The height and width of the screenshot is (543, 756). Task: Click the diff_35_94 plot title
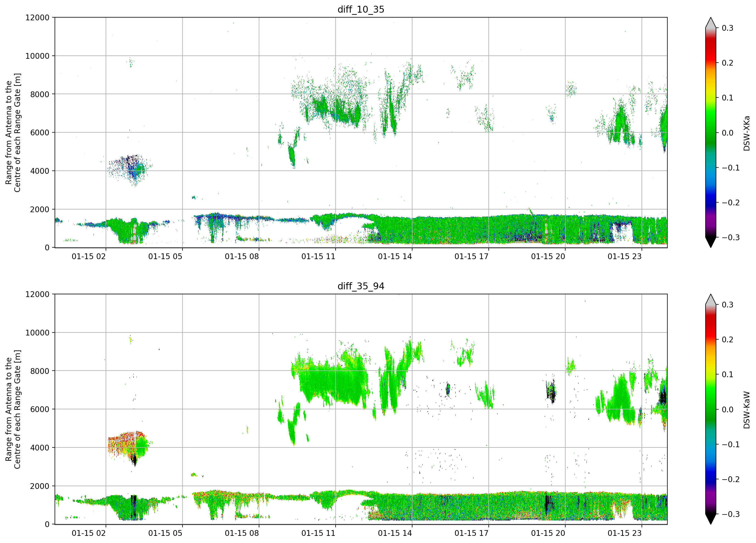(x=361, y=286)
